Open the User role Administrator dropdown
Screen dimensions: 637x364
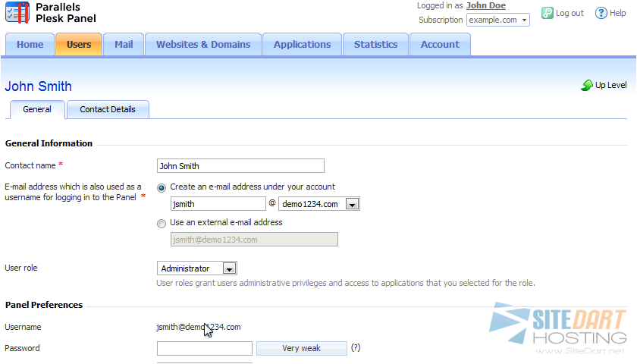tap(197, 268)
